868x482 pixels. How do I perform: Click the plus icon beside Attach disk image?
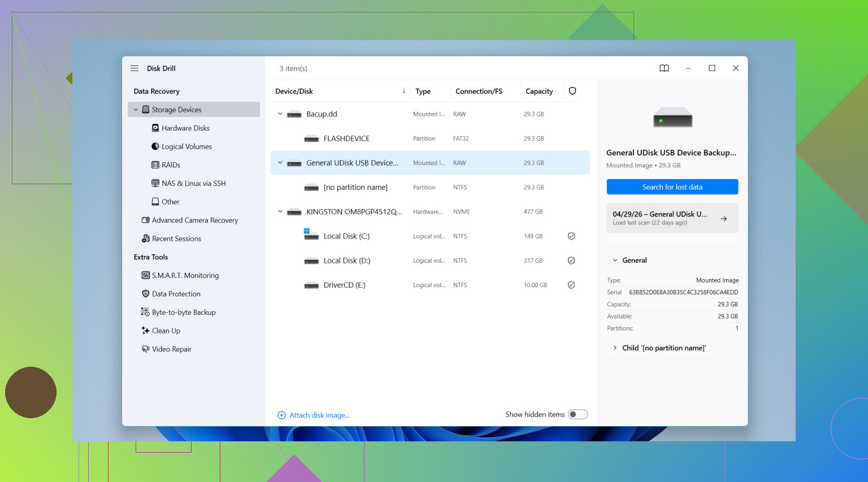(281, 415)
